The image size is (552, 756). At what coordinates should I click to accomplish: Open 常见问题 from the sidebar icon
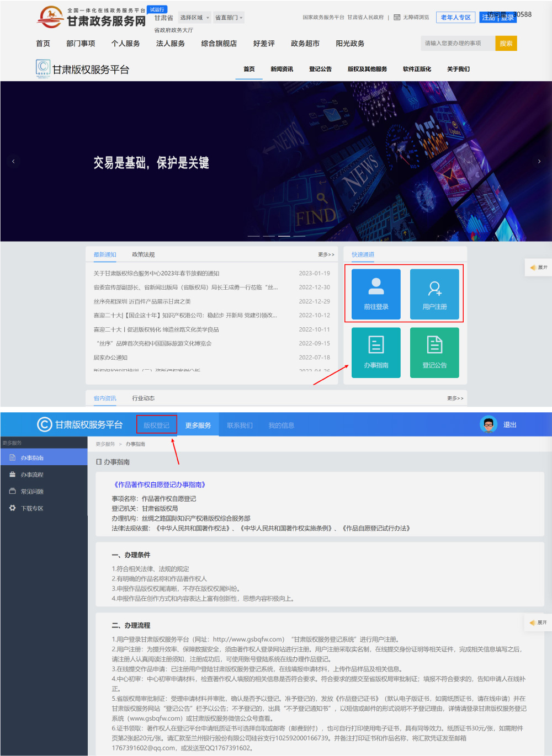tap(13, 491)
